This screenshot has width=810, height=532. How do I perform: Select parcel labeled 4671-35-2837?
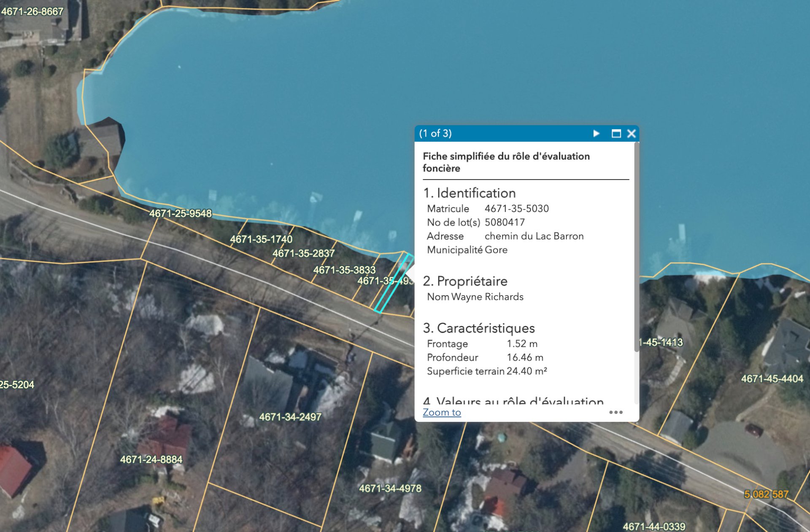coord(303,253)
